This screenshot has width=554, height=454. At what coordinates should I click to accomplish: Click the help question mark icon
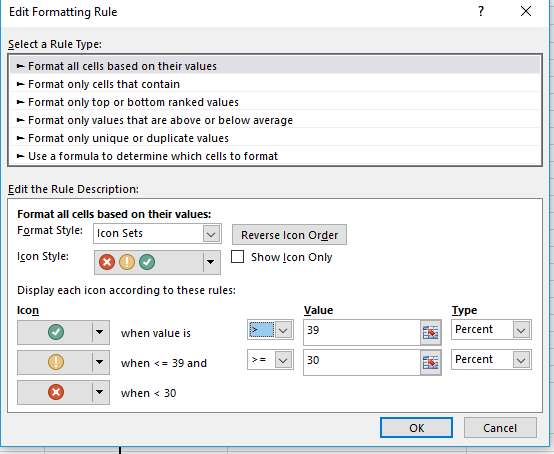tap(481, 12)
